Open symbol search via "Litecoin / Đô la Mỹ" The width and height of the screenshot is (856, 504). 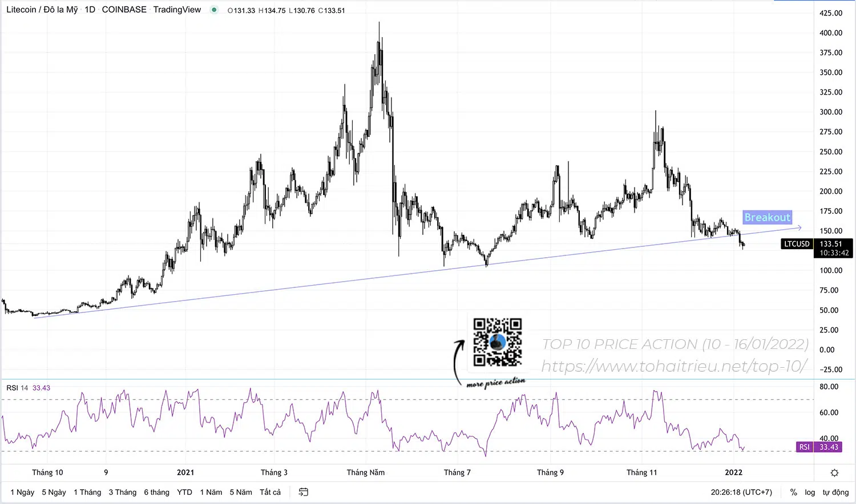click(x=41, y=10)
